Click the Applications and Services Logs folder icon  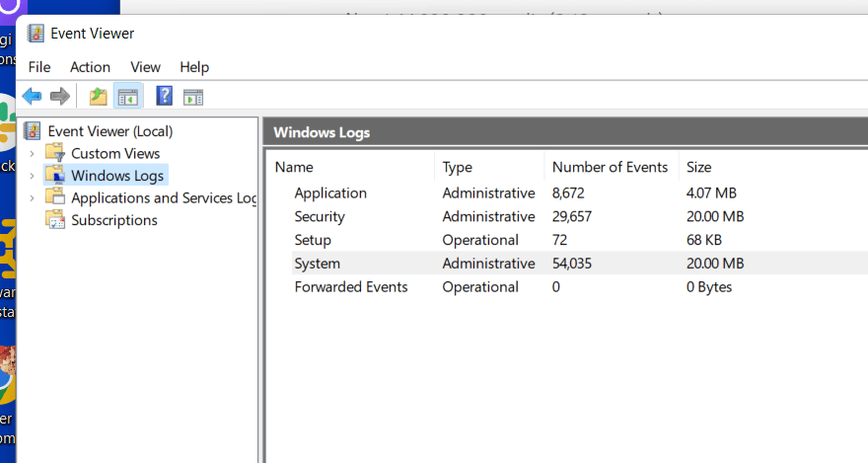pos(55,196)
